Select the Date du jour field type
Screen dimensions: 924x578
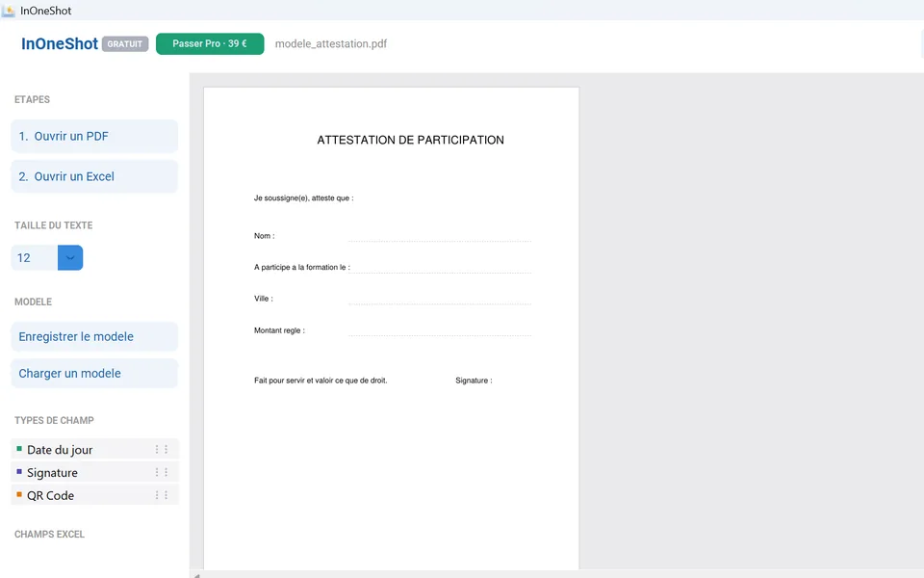pyautogui.click(x=94, y=450)
